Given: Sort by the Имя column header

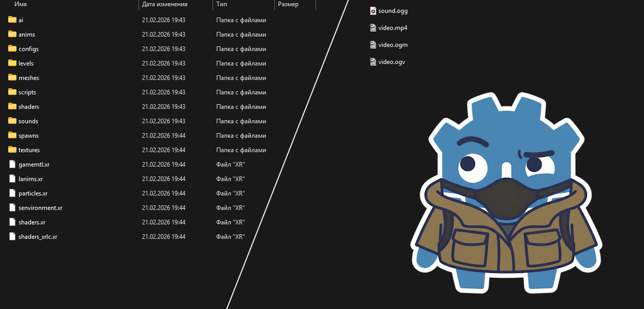Looking at the screenshot, I should pyautogui.click(x=21, y=4).
